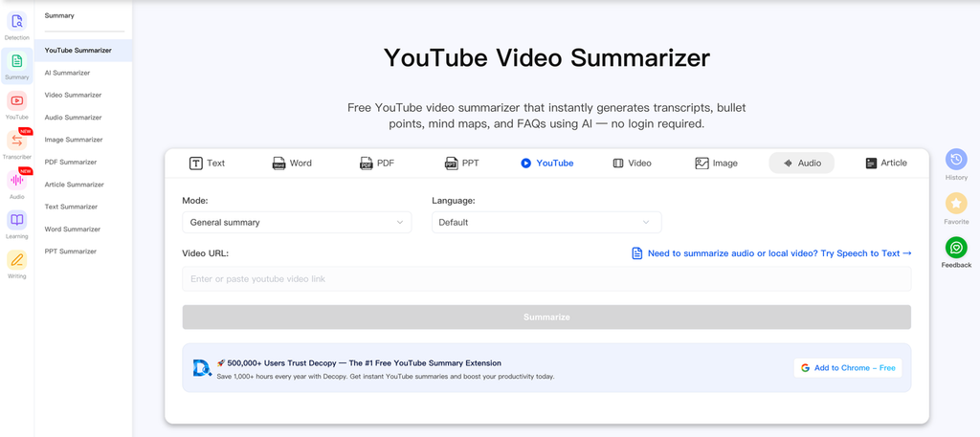
Task: Expand the Mode General summary dropdown
Action: (297, 222)
